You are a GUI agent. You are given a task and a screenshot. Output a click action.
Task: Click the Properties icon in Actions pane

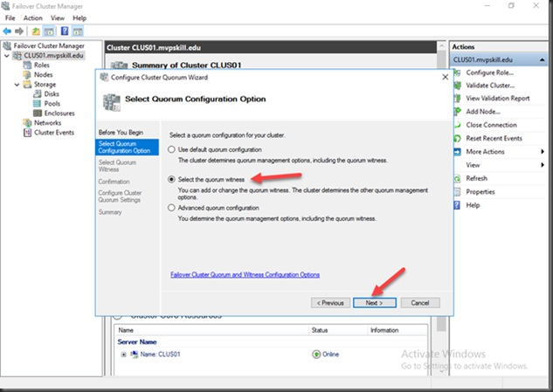(x=458, y=192)
